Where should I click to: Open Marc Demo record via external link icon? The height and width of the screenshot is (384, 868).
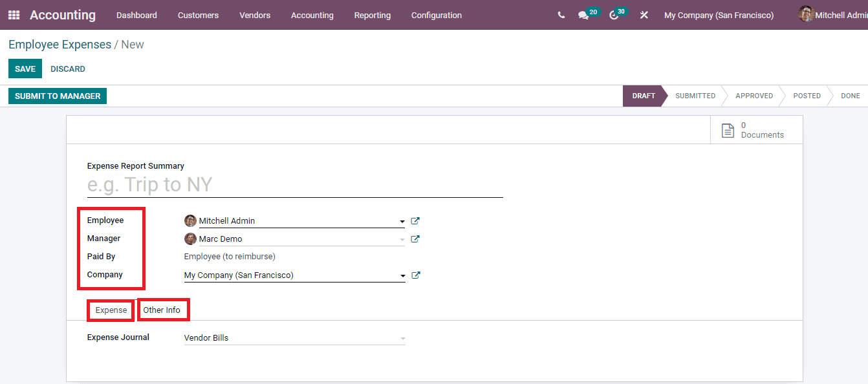415,239
